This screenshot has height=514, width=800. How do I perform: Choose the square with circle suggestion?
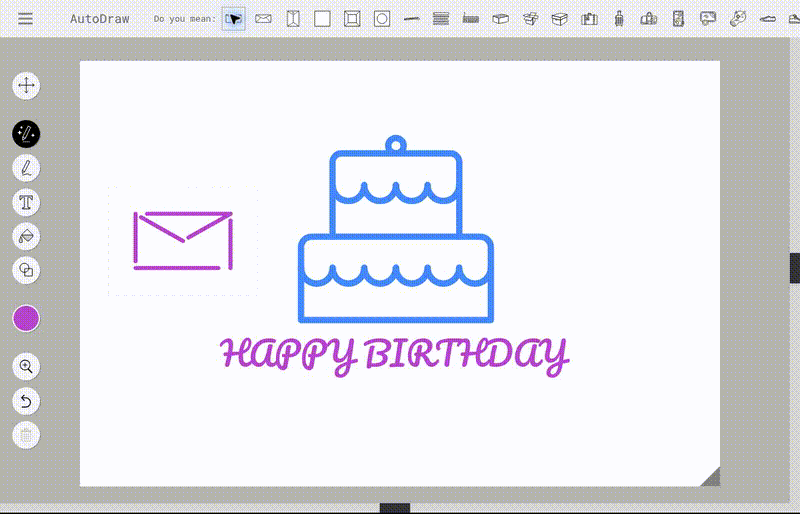click(382, 19)
